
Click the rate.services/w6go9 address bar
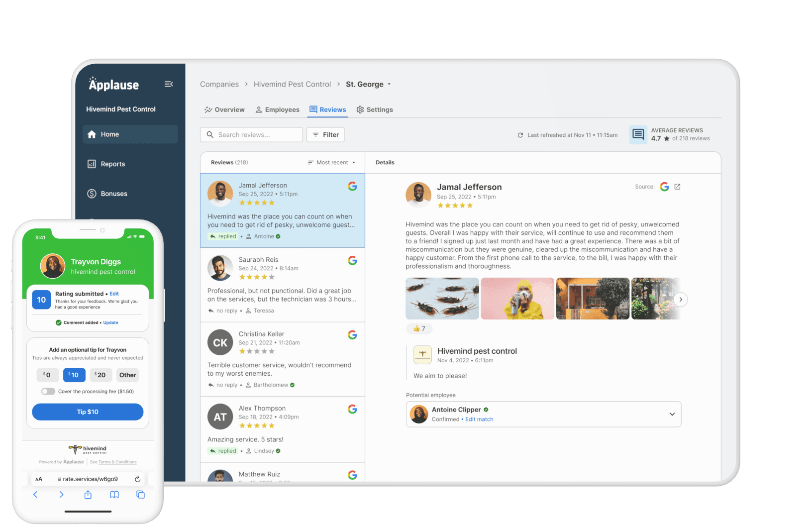tap(88, 479)
